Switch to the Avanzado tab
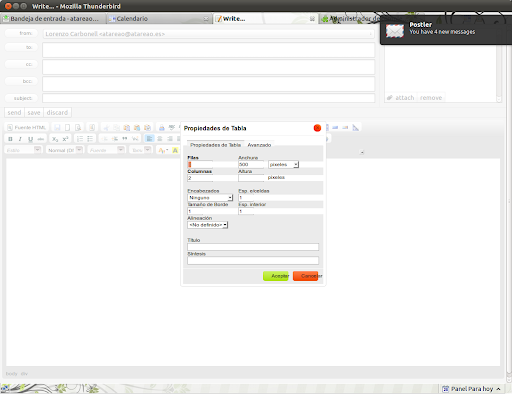Screen dimensions: 512x394 259,145
